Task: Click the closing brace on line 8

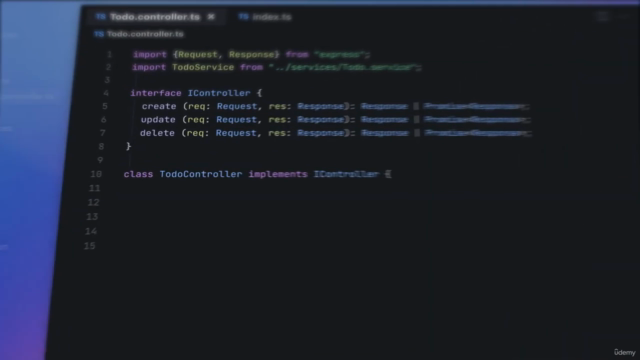Action: tap(129, 146)
